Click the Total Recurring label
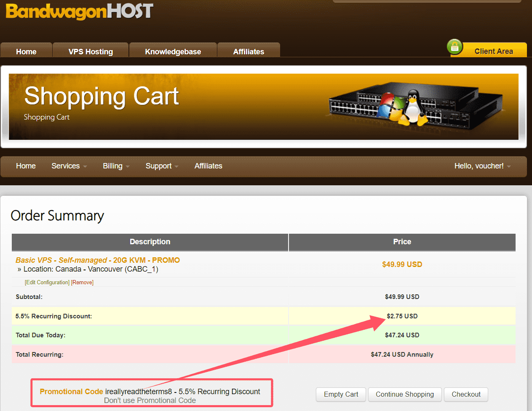The image size is (532, 411). tap(40, 355)
